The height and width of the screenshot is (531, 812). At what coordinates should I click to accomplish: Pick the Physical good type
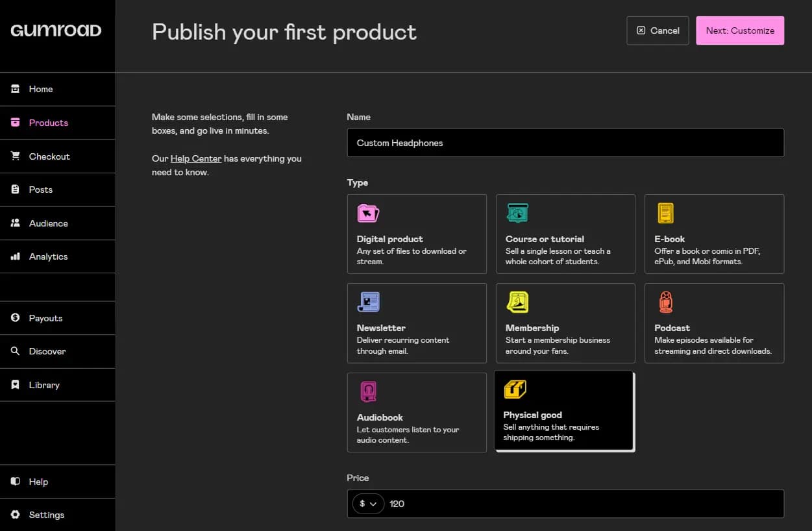coord(563,410)
